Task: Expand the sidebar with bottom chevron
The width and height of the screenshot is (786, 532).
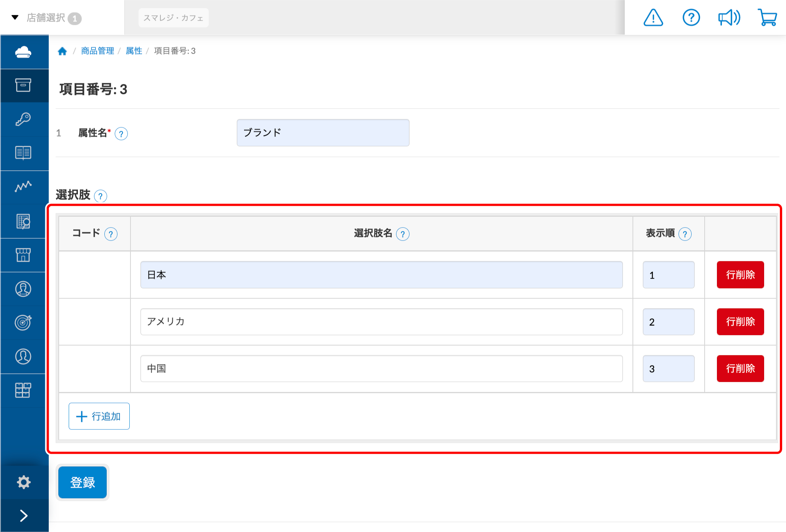Action: 23,515
